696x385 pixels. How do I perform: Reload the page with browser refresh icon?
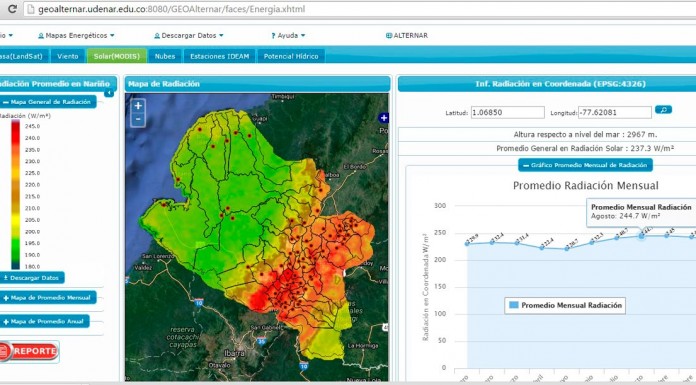[x=12, y=9]
